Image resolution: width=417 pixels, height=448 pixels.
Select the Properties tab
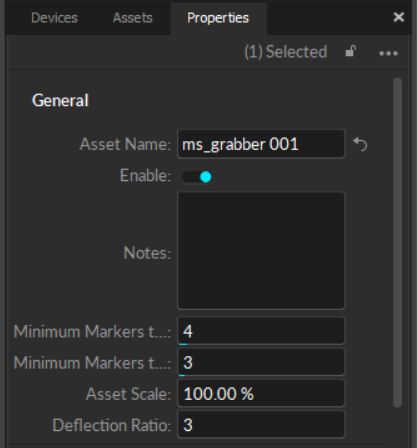pyautogui.click(x=218, y=18)
